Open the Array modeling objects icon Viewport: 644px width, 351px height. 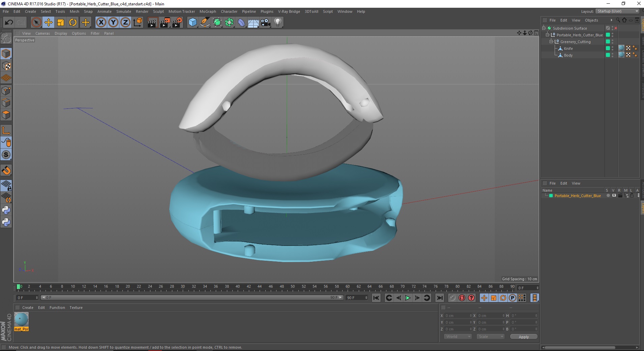coord(229,23)
